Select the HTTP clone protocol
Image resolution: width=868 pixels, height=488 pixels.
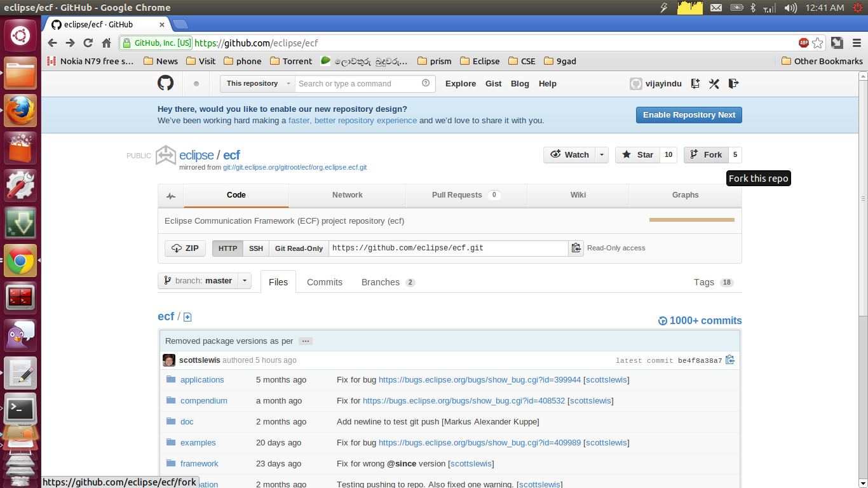pyautogui.click(x=227, y=248)
